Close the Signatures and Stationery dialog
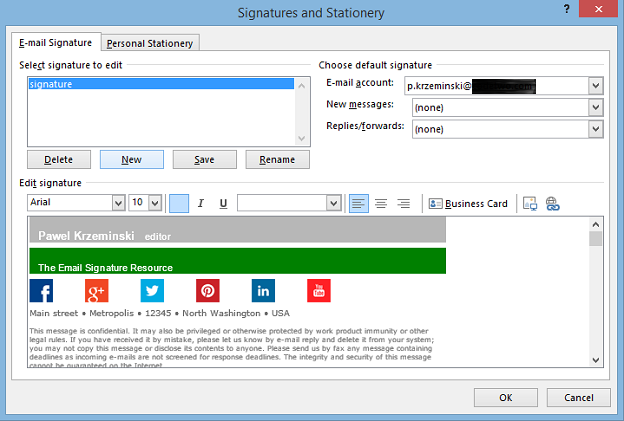 (x=598, y=9)
